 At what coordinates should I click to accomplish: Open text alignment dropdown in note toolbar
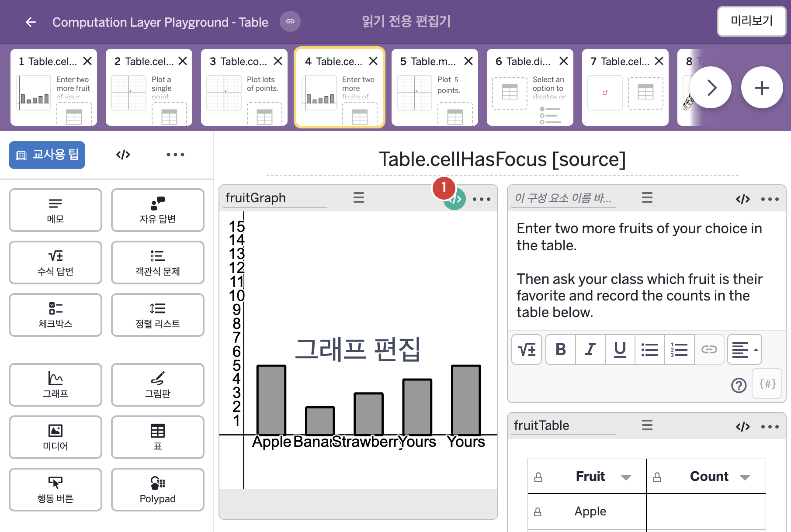click(745, 349)
